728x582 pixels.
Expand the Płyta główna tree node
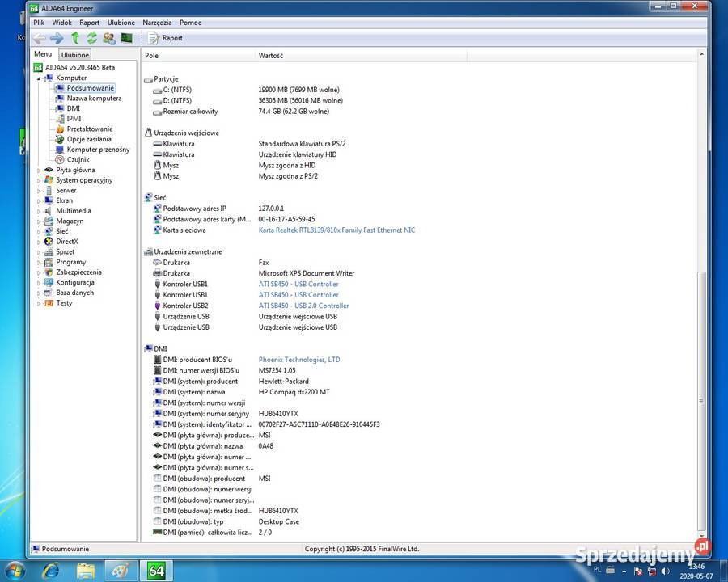coord(39,171)
